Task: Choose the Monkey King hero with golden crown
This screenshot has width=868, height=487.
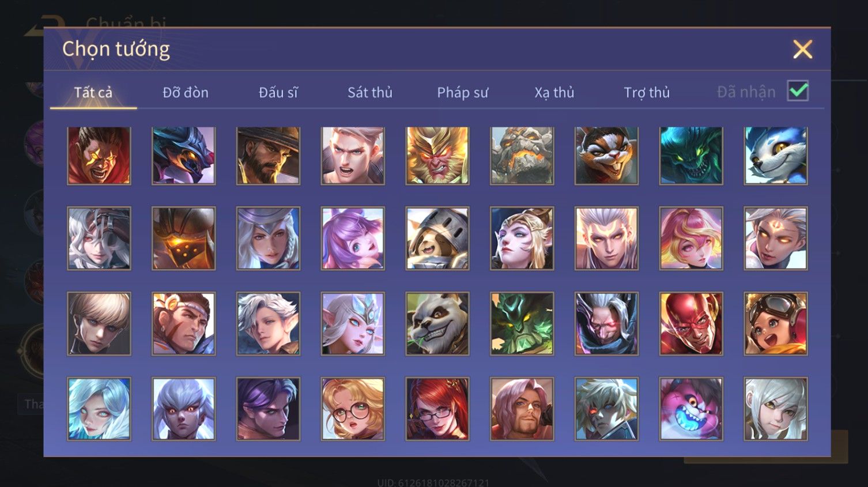Action: click(437, 156)
